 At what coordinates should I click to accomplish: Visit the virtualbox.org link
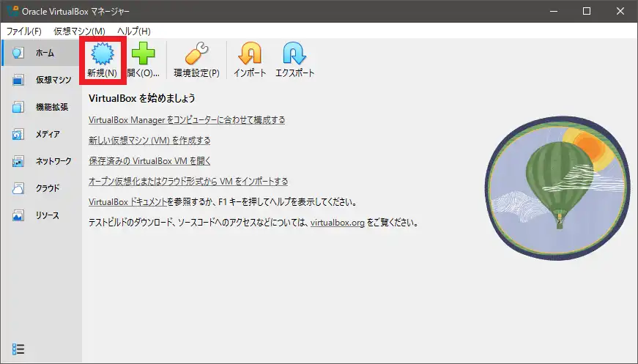pos(337,223)
